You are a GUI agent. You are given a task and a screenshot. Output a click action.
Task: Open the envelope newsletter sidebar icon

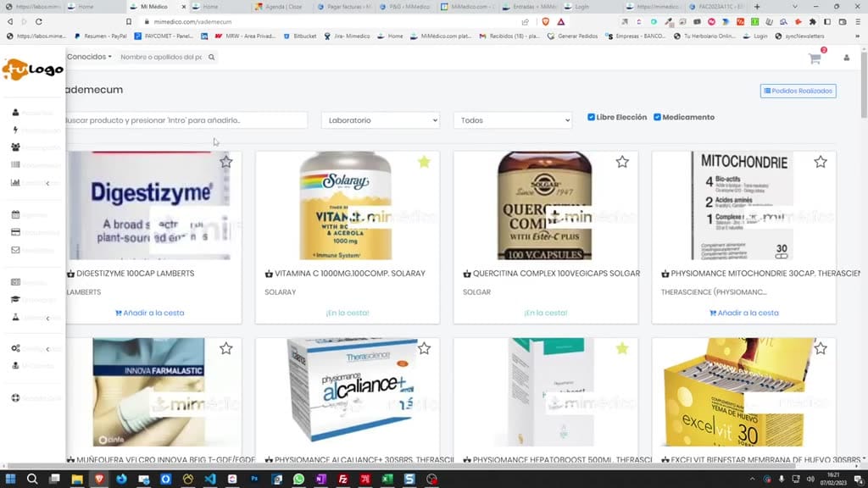(x=15, y=250)
